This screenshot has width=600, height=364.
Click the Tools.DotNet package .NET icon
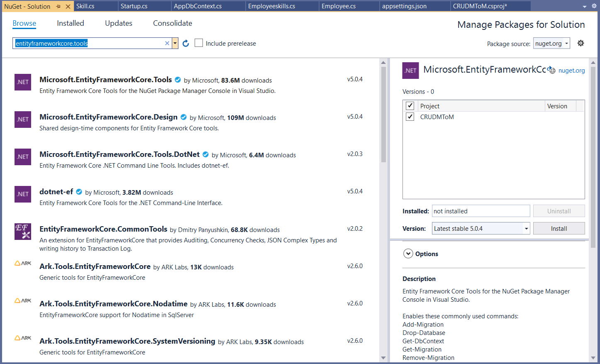[x=23, y=157]
